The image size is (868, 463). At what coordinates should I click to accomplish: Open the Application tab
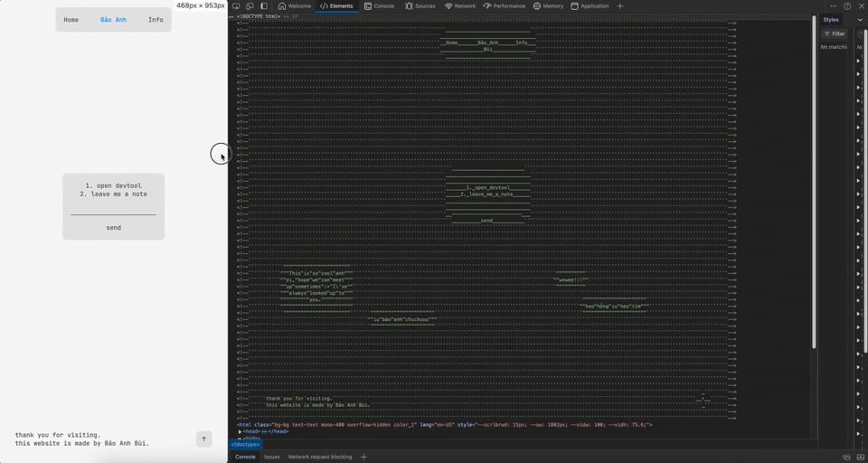(x=590, y=6)
